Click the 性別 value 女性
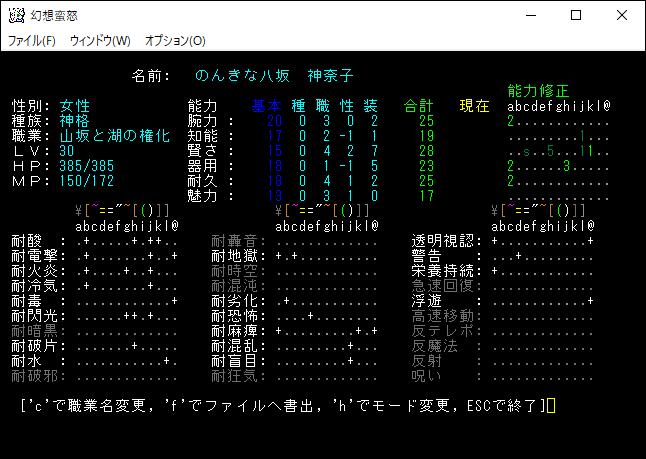The width and height of the screenshot is (646, 459). (75, 106)
